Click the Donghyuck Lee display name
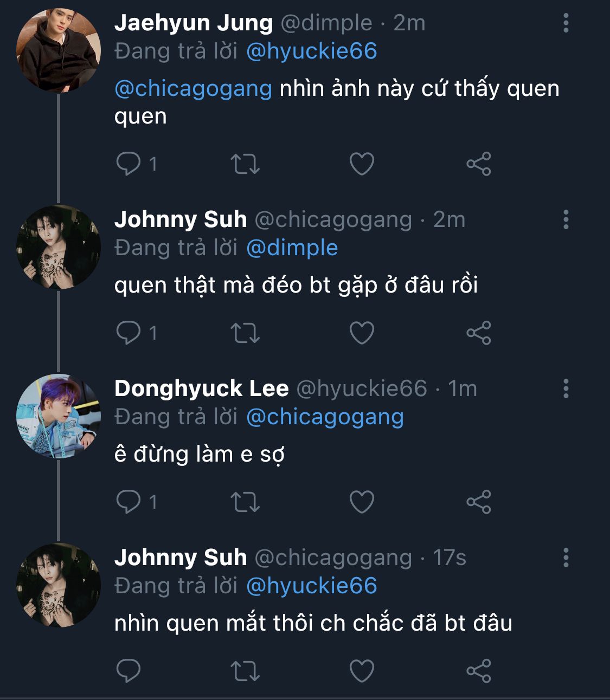Image resolution: width=610 pixels, height=700 pixels. tap(201, 388)
